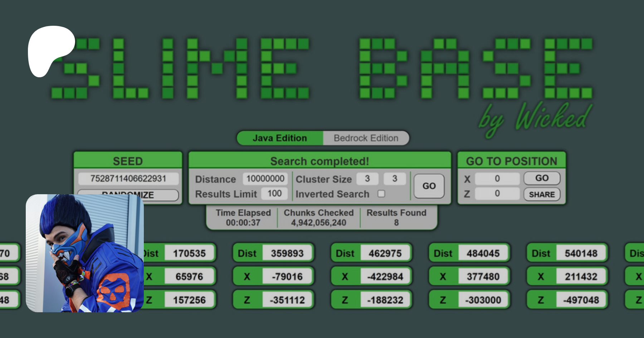The width and height of the screenshot is (644, 338).
Task: Click the X coordinate position field
Action: (x=497, y=178)
